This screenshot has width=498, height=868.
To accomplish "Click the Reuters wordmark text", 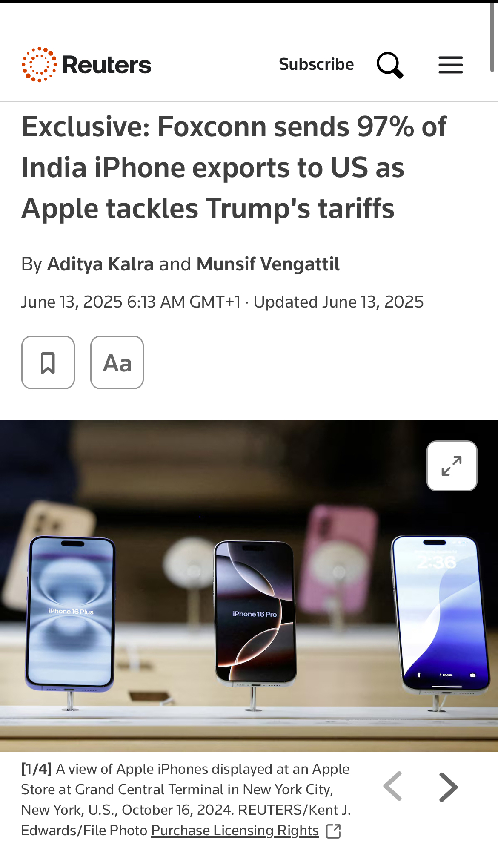I will (107, 65).
